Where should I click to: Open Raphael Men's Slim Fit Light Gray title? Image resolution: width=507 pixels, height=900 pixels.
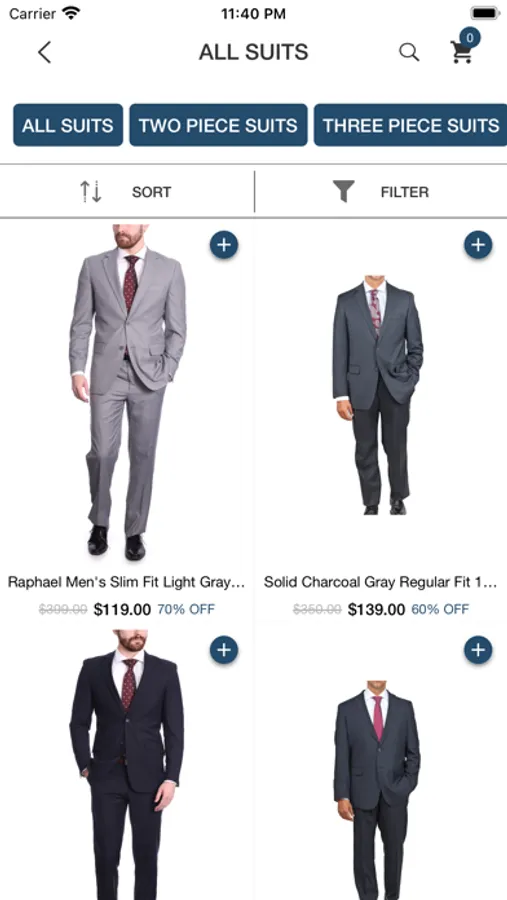(x=126, y=582)
